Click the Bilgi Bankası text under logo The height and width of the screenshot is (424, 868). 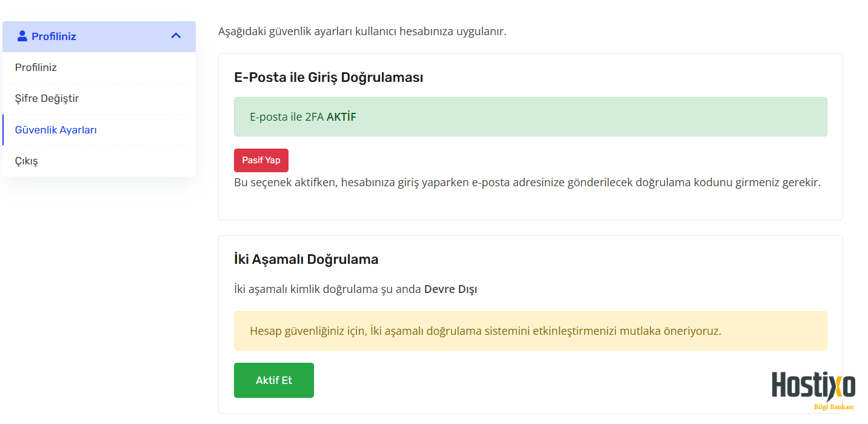tap(833, 407)
